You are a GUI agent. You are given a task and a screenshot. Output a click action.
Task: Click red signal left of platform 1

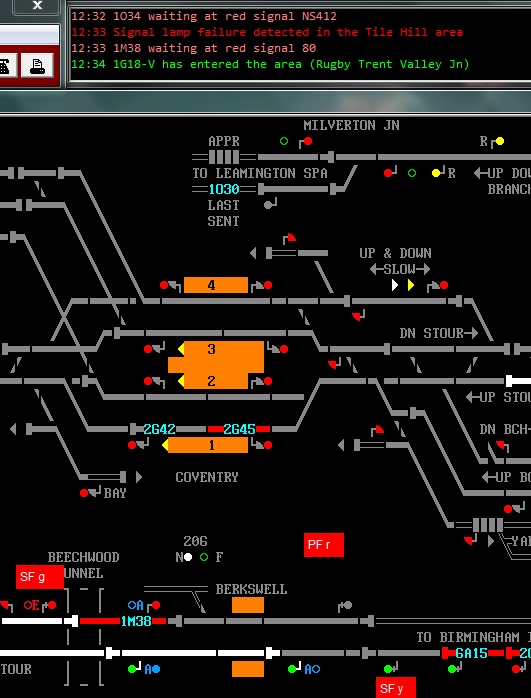point(132,445)
